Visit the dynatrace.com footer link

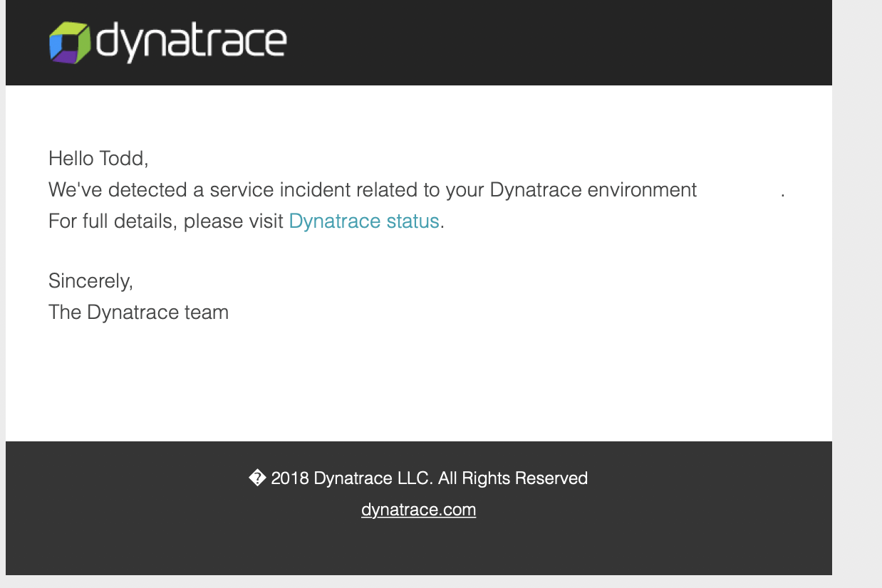tap(419, 510)
